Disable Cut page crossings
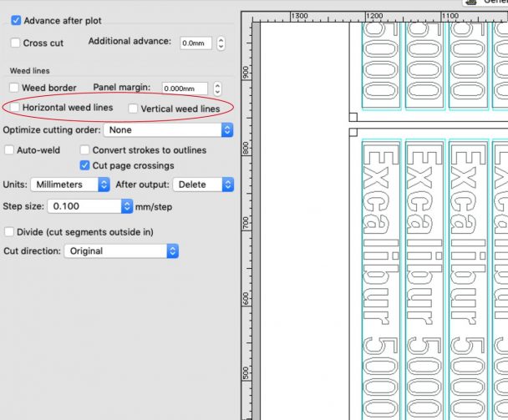Image resolution: width=508 pixels, height=420 pixels. (x=85, y=165)
